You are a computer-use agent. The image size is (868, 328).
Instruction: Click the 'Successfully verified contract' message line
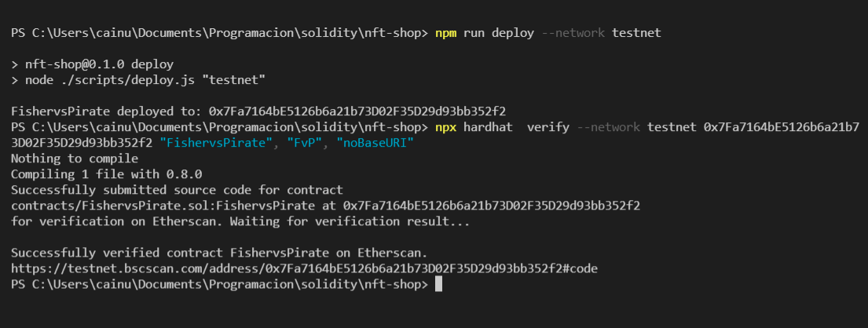219,253
